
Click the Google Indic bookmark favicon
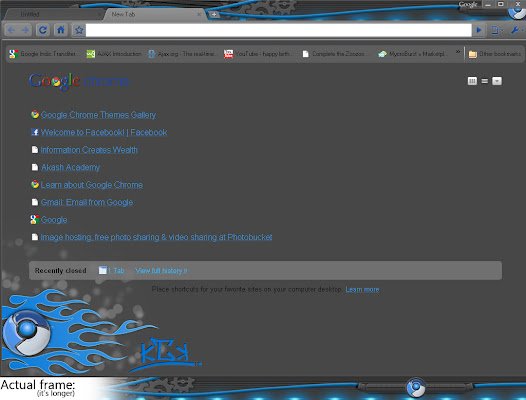[x=14, y=54]
